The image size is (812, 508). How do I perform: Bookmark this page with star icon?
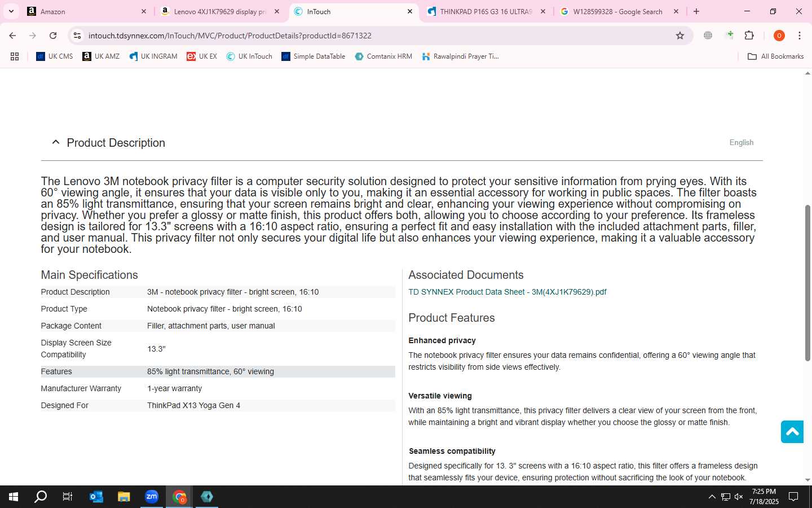coord(680,36)
